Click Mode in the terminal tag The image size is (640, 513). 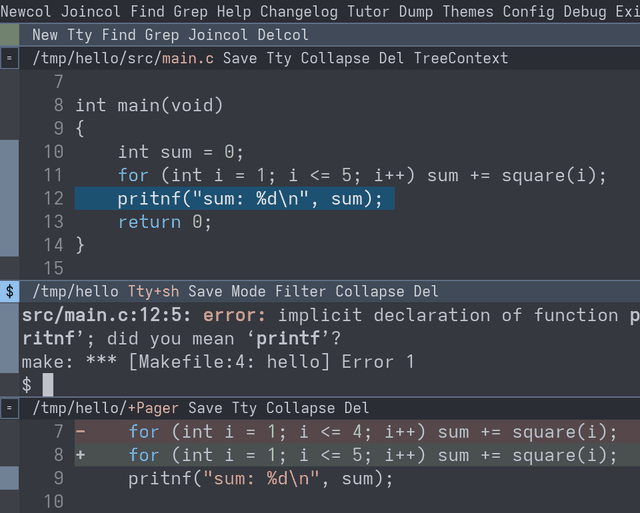[x=249, y=291]
